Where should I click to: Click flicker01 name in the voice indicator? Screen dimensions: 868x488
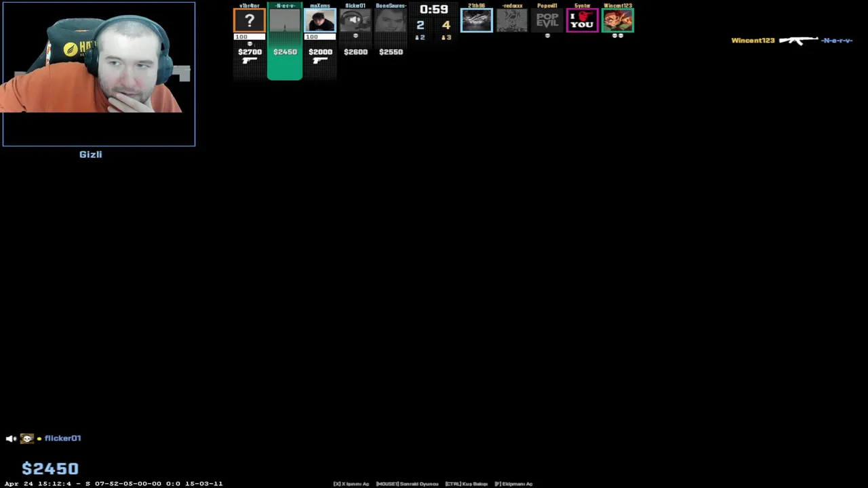[63, 439]
